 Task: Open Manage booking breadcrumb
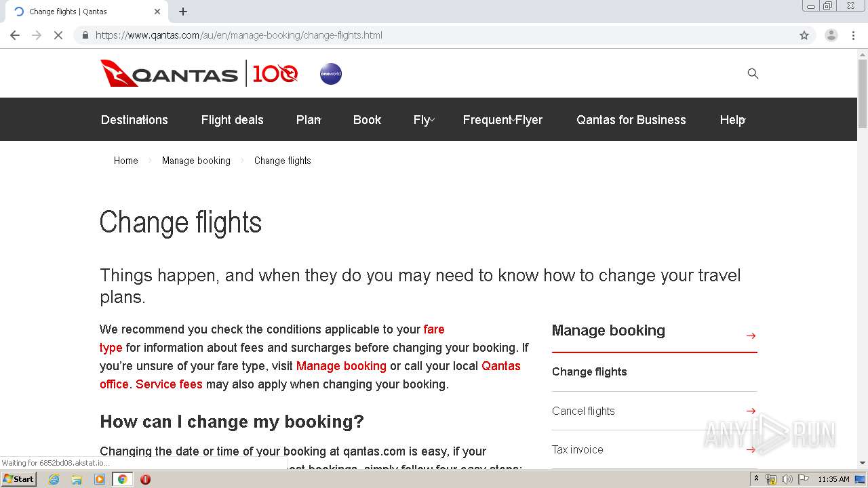click(196, 161)
